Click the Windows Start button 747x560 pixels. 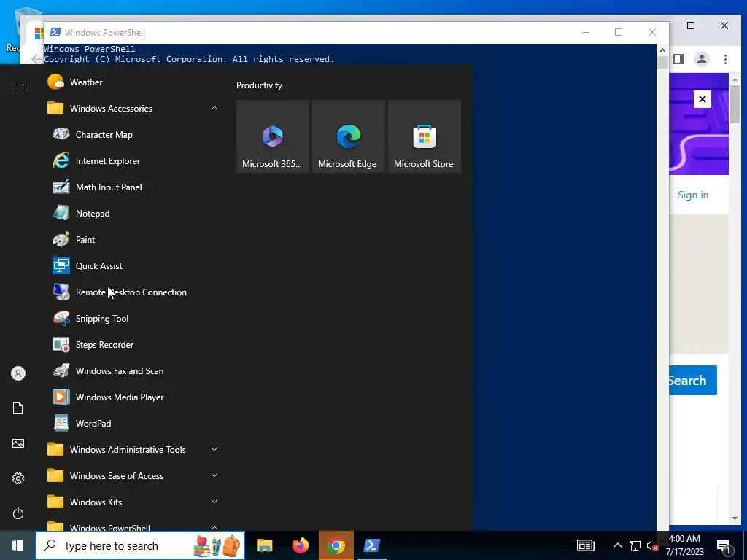[x=18, y=545]
